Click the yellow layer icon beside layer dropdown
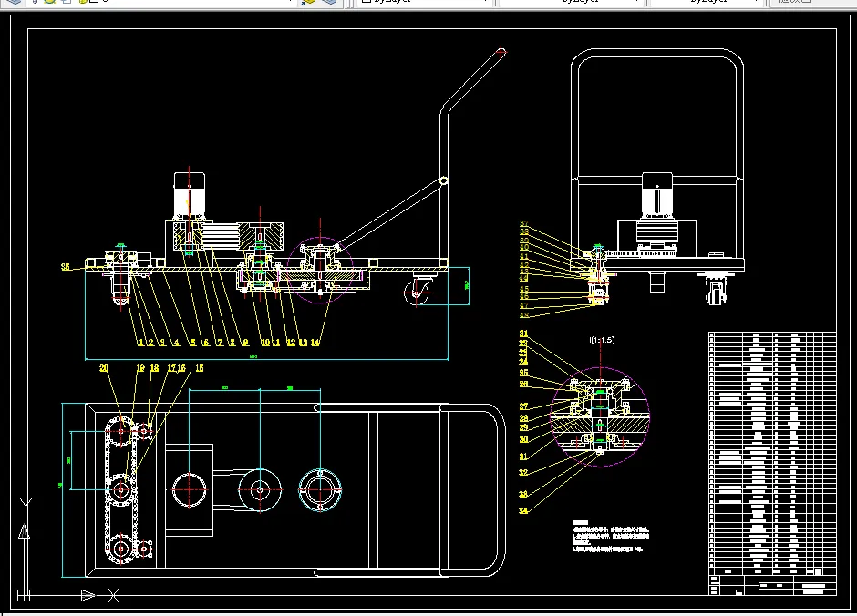Screen dimensions: 857x616 (309, 2)
